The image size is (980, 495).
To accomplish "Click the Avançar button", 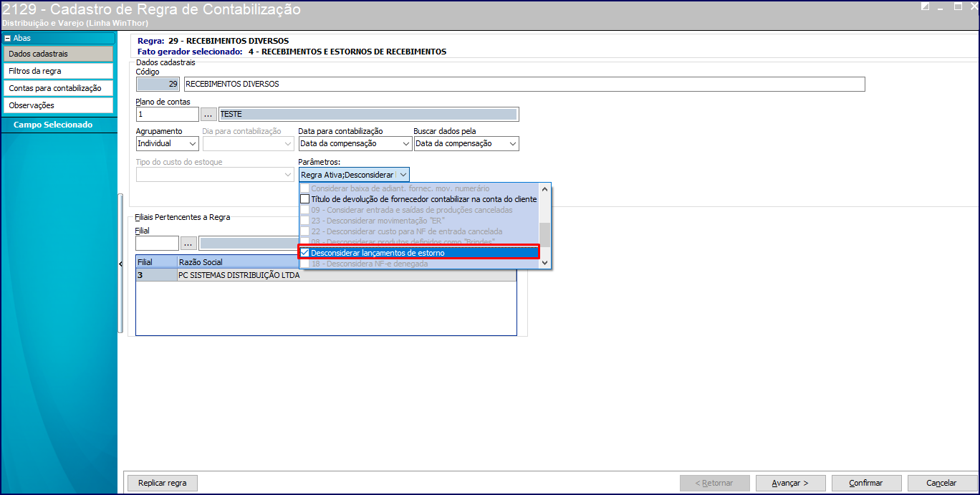I will pyautogui.click(x=790, y=483).
